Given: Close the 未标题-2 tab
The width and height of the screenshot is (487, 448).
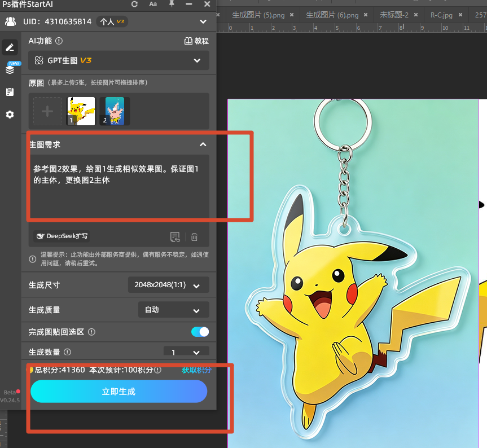Looking at the screenshot, I should (416, 15).
